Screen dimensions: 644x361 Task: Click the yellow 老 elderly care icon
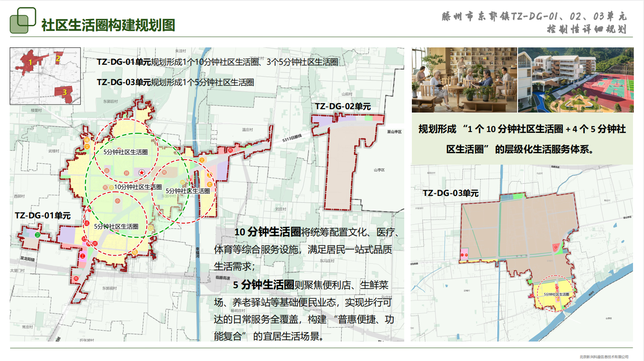tap(210, 184)
